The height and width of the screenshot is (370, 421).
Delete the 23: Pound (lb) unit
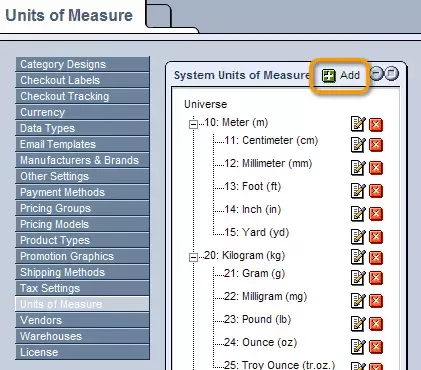pyautogui.click(x=376, y=324)
